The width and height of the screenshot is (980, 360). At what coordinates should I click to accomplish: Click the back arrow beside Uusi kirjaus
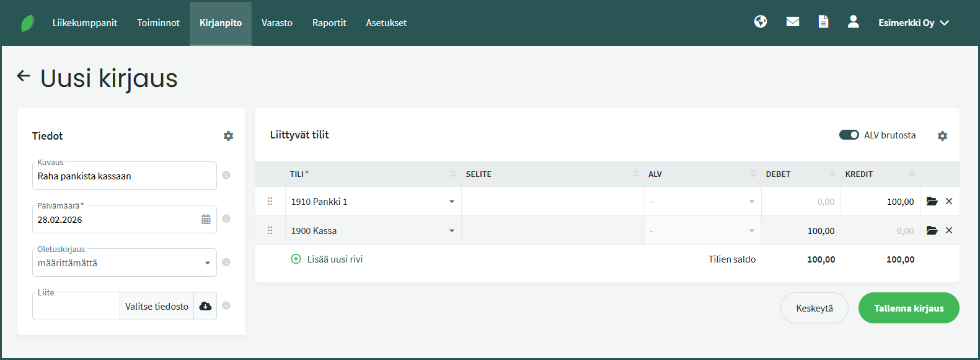coord(24,76)
